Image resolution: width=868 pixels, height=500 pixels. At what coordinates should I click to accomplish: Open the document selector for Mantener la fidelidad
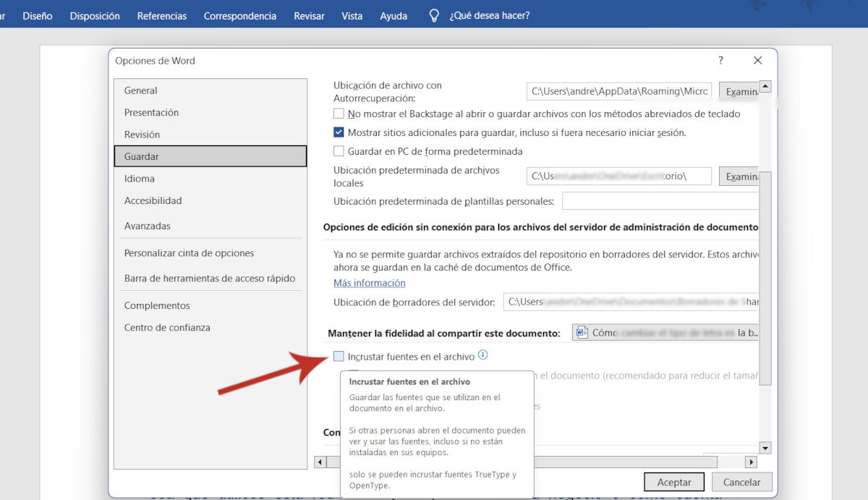click(665, 333)
